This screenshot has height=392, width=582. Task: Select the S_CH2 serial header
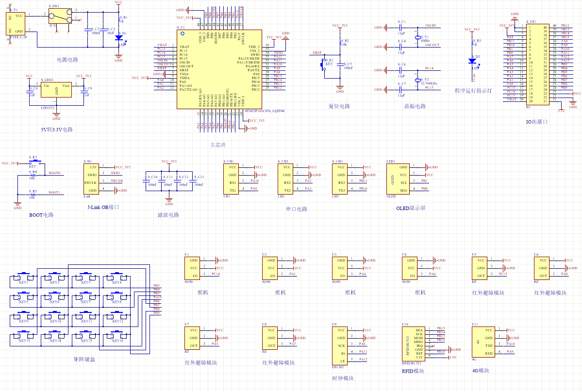285,179
